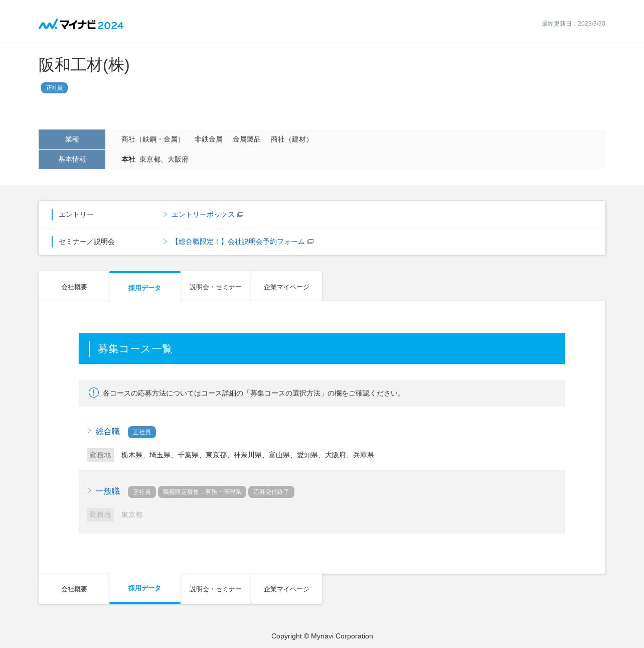This screenshot has width=644, height=648.
Task: Click the エントリー row label
Action: [x=76, y=215]
